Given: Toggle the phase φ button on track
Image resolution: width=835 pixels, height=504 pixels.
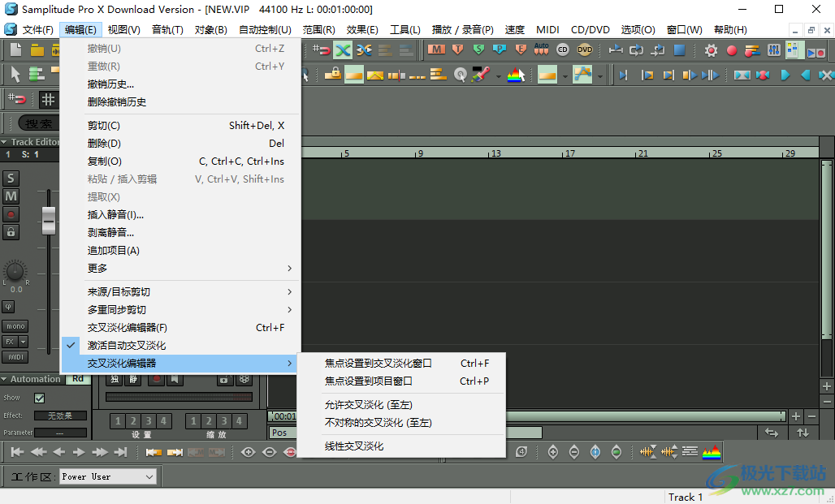Looking at the screenshot, I should [x=8, y=307].
